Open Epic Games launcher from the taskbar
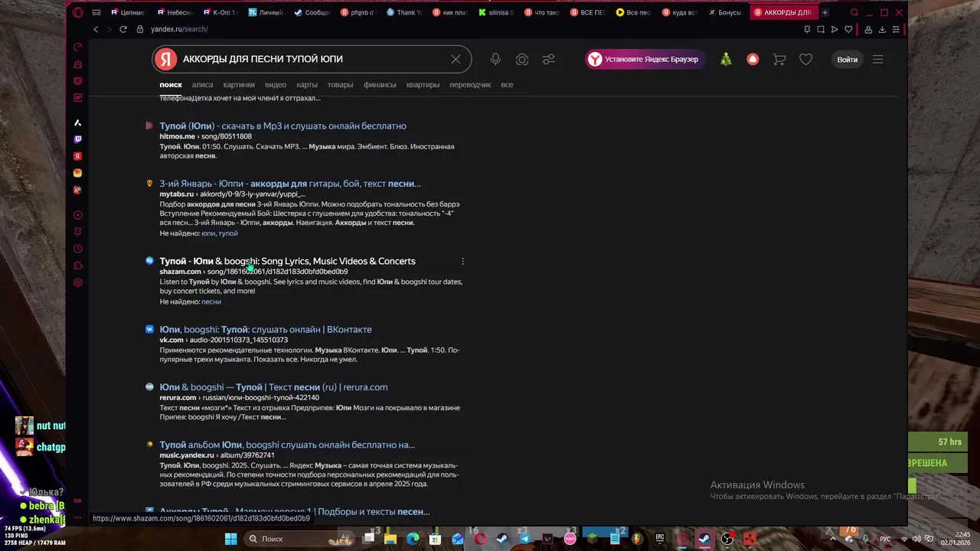 pos(659,539)
